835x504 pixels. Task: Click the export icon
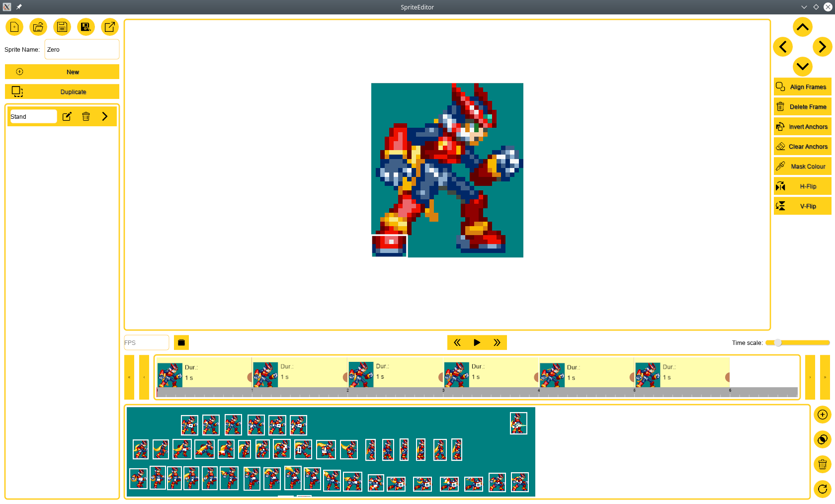110,27
